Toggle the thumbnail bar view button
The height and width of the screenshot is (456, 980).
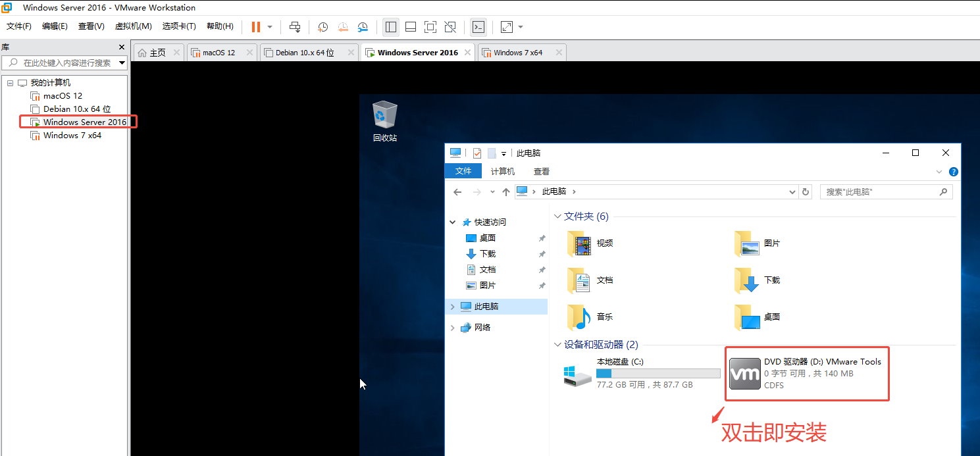click(x=411, y=27)
